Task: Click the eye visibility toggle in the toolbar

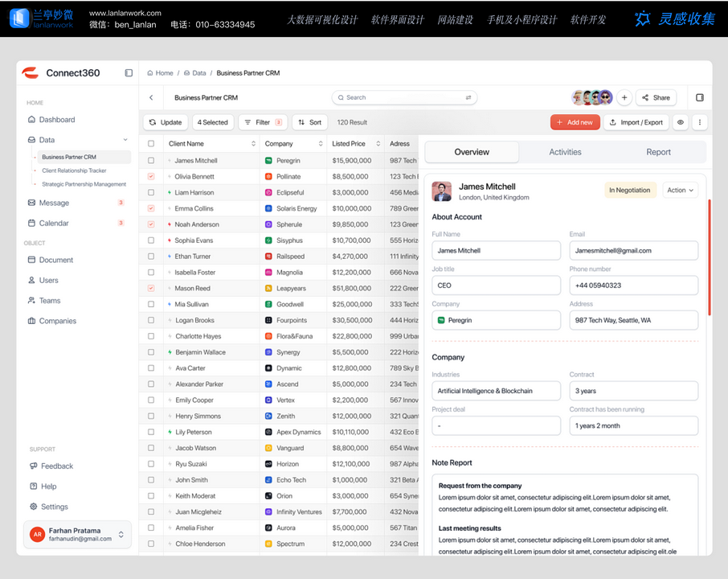Action: [681, 123]
